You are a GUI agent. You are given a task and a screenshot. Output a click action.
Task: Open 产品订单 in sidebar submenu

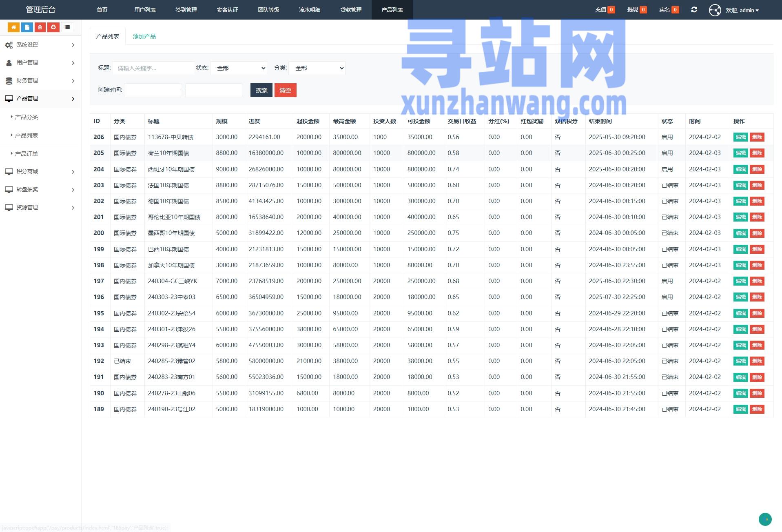point(27,154)
